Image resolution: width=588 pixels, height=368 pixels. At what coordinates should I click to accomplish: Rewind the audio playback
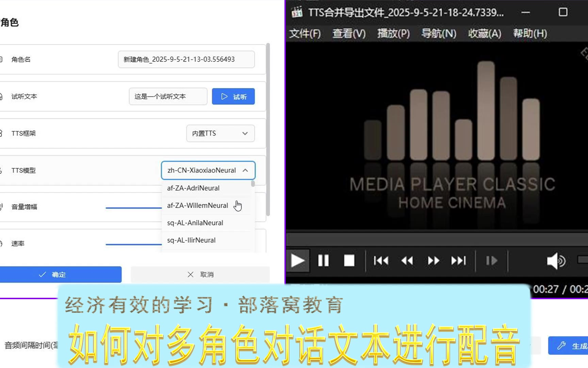pyautogui.click(x=407, y=261)
